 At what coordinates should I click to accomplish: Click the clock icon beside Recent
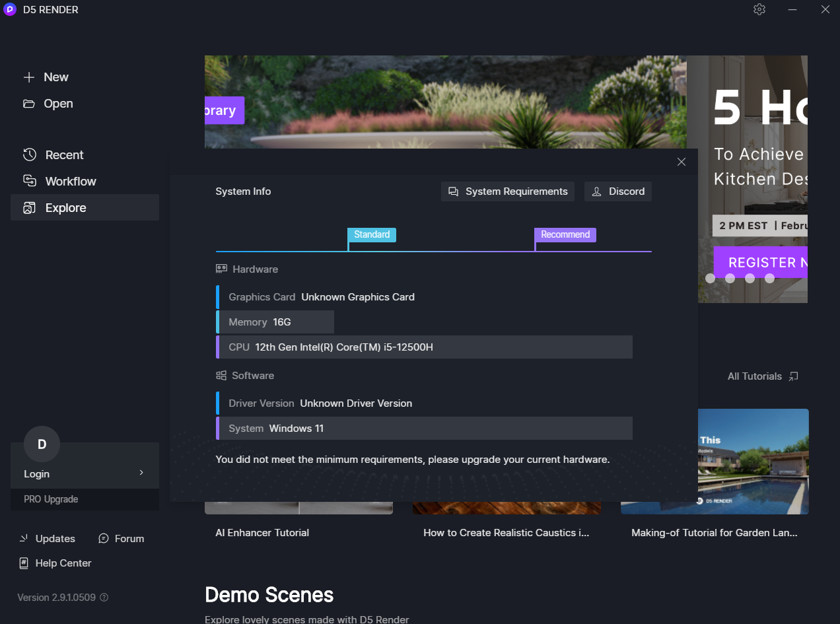click(x=30, y=155)
